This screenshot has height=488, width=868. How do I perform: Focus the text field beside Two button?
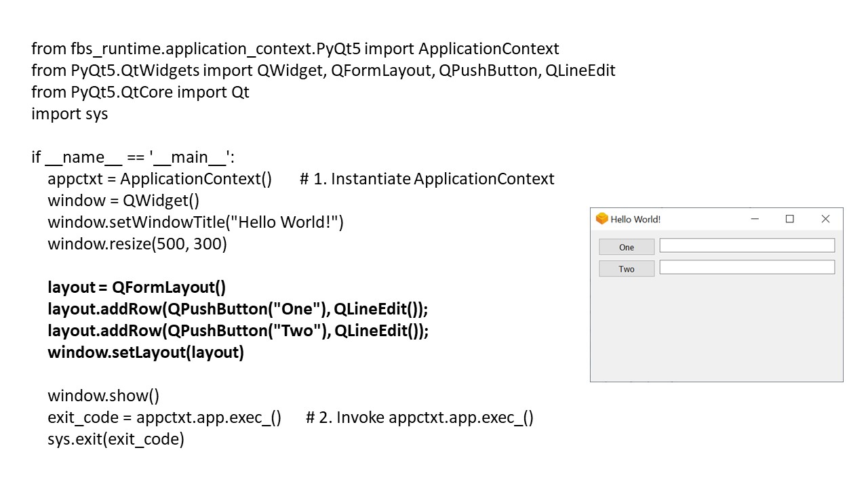[747, 268]
